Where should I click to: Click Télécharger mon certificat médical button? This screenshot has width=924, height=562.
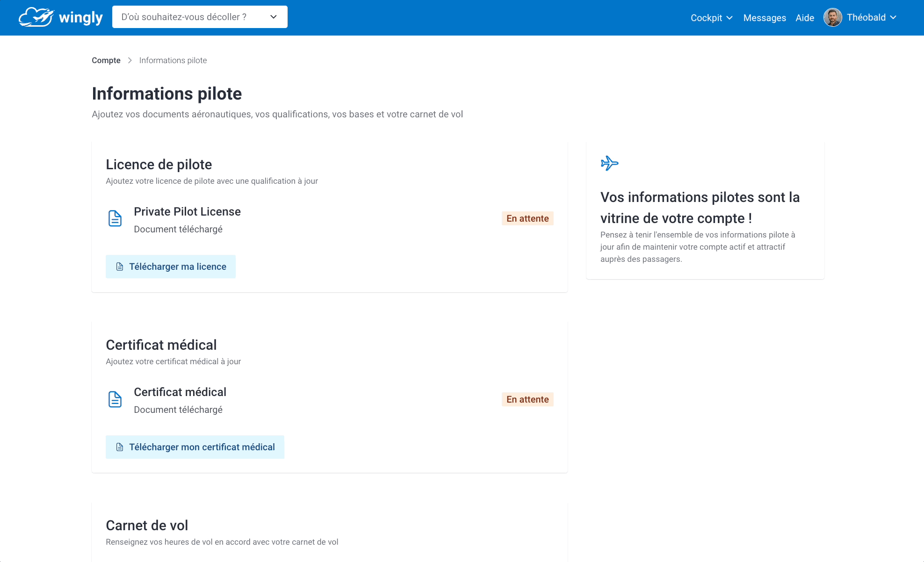tap(195, 447)
